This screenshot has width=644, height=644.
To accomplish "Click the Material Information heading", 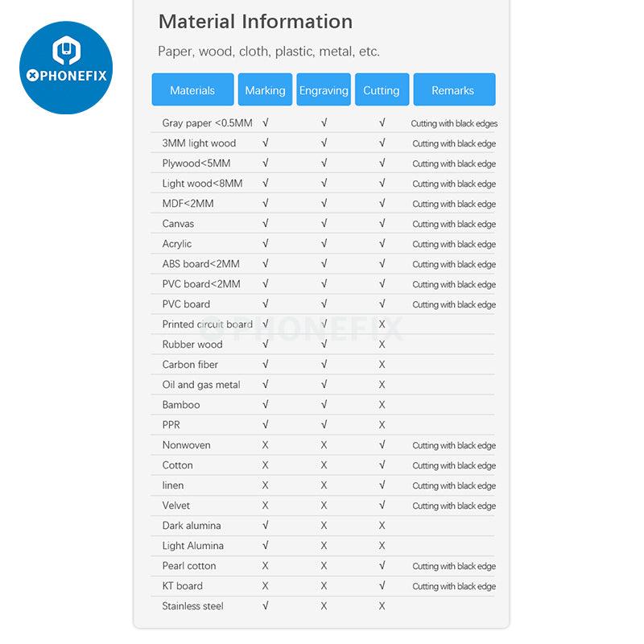I will tap(255, 22).
